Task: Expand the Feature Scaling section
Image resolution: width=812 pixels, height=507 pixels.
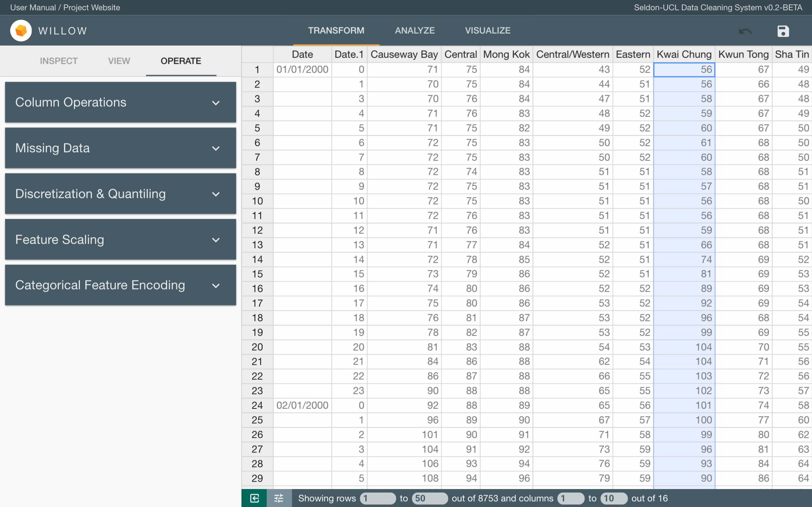Action: tap(121, 240)
